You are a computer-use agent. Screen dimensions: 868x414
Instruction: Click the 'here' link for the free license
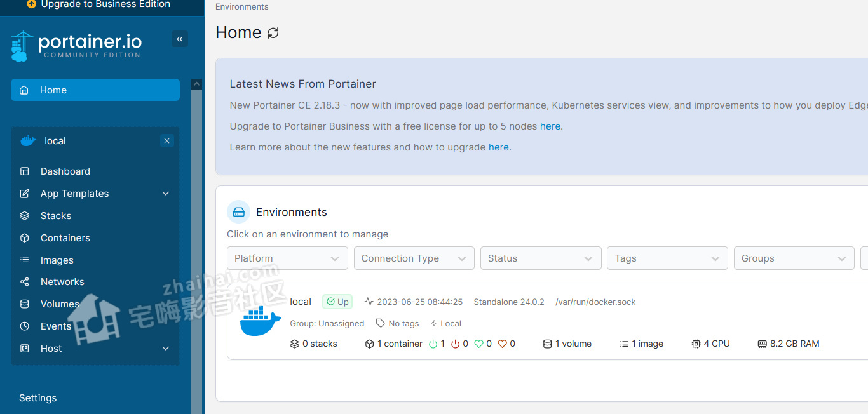coord(550,126)
